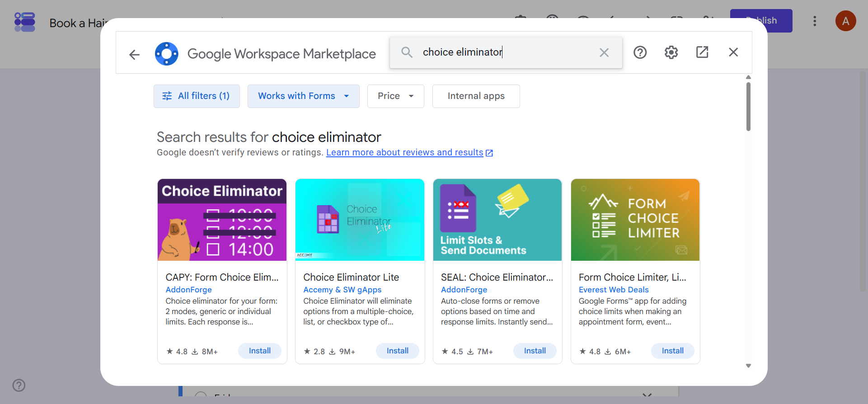Screen dimensions: 868x404
Task: Click the CAPY 4.8 star rating
Action: (x=177, y=352)
